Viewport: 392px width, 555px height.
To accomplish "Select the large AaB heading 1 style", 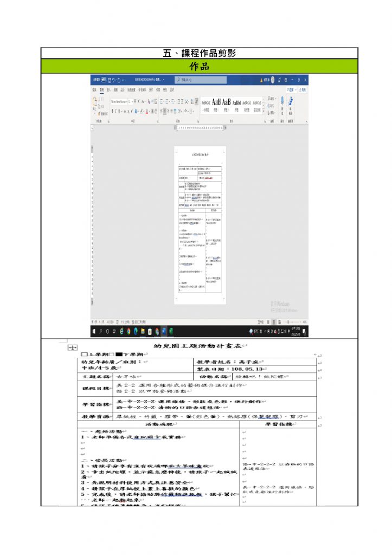I will click(216, 105).
